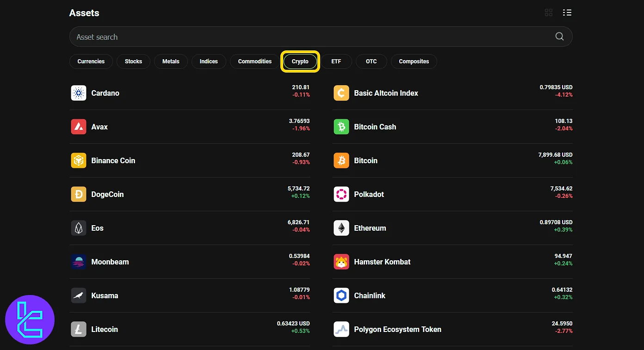Click the Binance Coin logo icon
The image size is (644, 350).
click(x=79, y=160)
